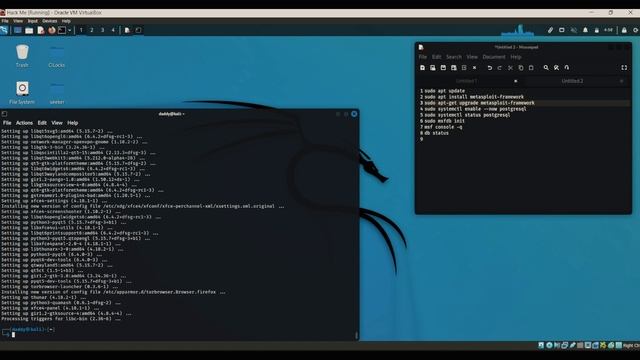Click Mousepad cut toolbar icon
Image resolution: width=640 pixels, height=360 pixels.
510,68
